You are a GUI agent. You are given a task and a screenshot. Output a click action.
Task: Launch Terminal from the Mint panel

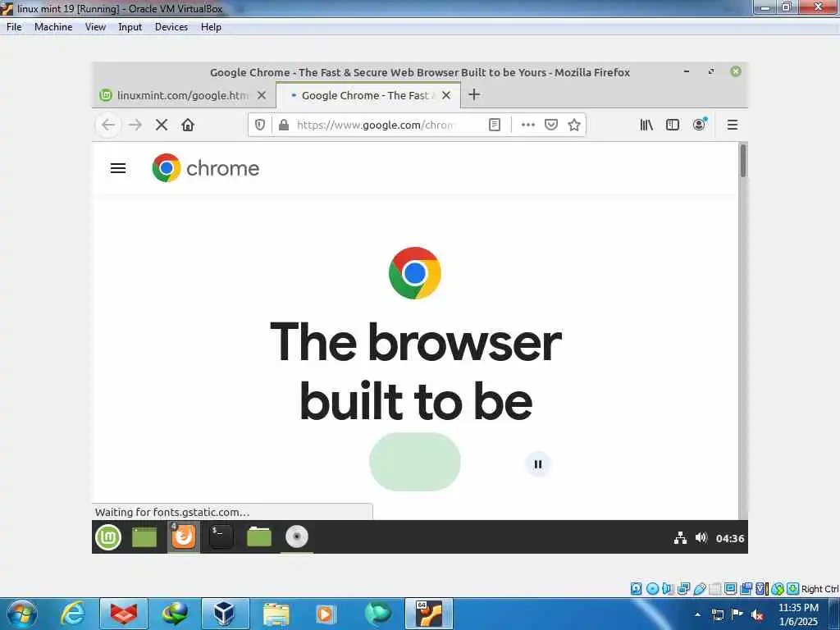click(x=221, y=536)
